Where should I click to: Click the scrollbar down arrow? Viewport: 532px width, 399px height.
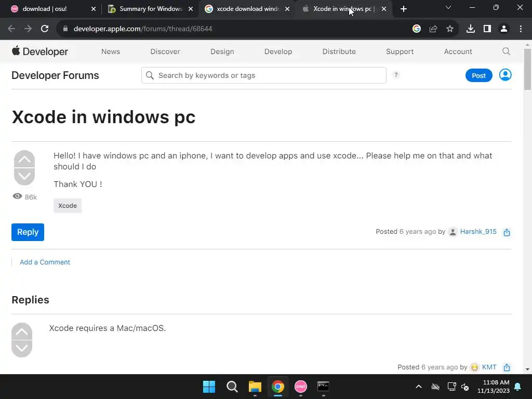[527, 369]
